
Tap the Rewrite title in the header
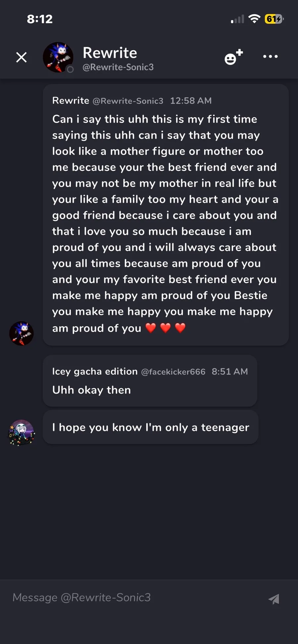[x=110, y=53]
